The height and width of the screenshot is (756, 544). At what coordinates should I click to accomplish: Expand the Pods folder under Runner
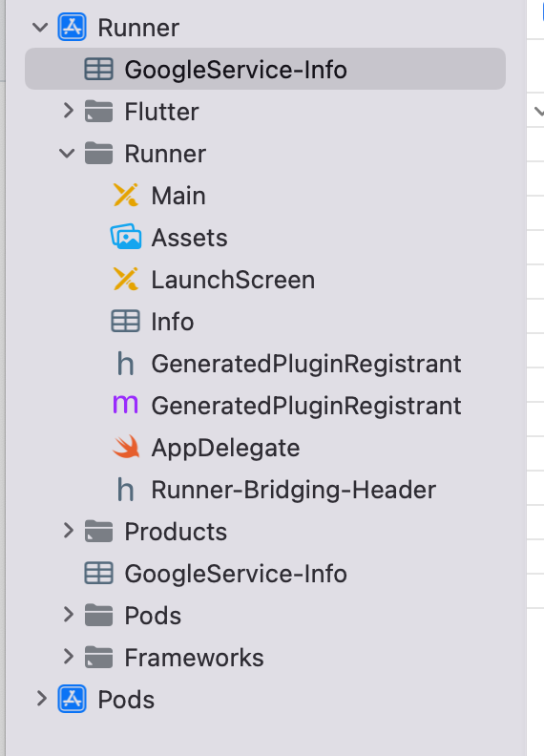point(69,615)
